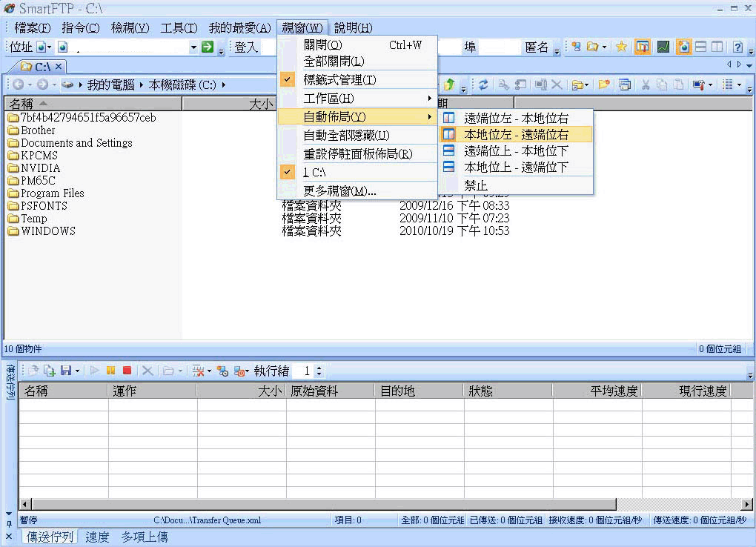Click the back navigation arrow button
756x547 pixels.
click(19, 85)
